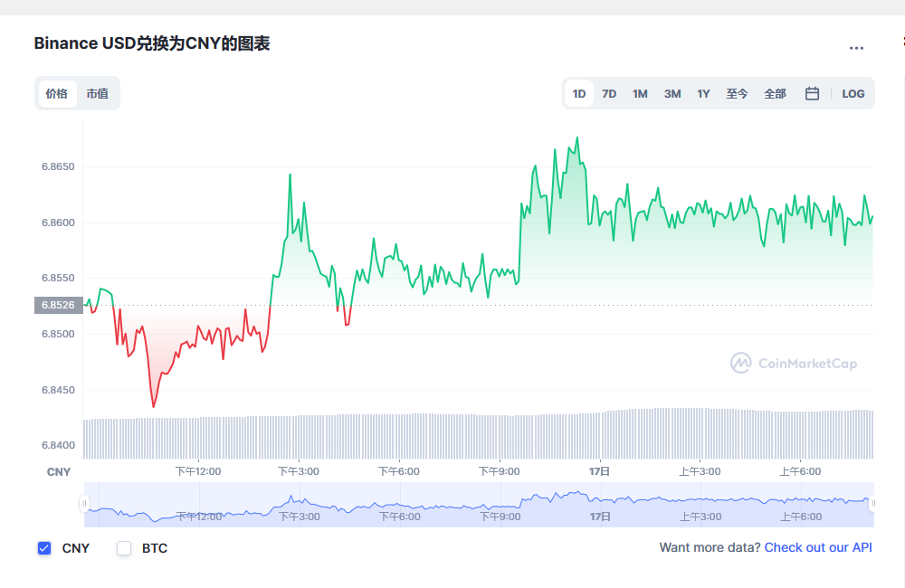905x588 pixels.
Task: Click the 6.8450 y-axis label
Action: [58, 390]
